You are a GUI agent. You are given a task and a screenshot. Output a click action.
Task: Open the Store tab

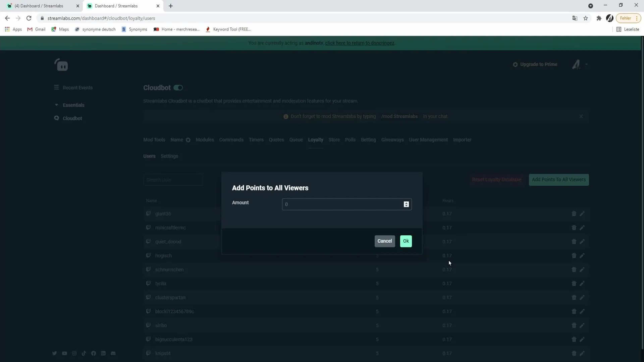pyautogui.click(x=334, y=140)
